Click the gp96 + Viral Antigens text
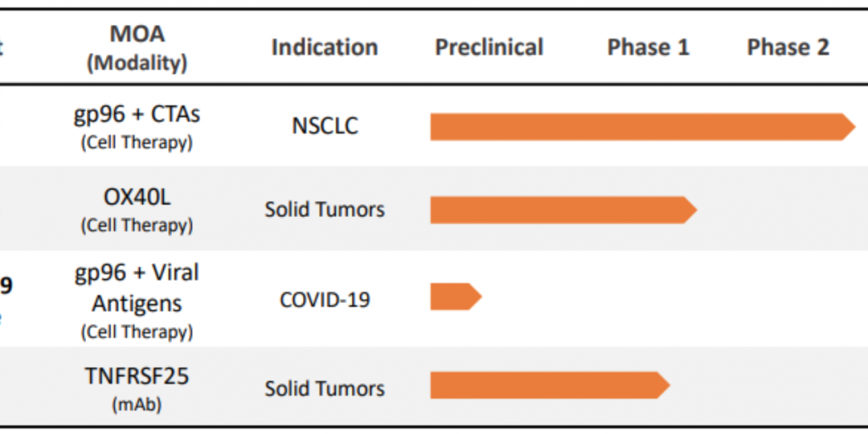This screenshot has width=868, height=434. [137, 288]
